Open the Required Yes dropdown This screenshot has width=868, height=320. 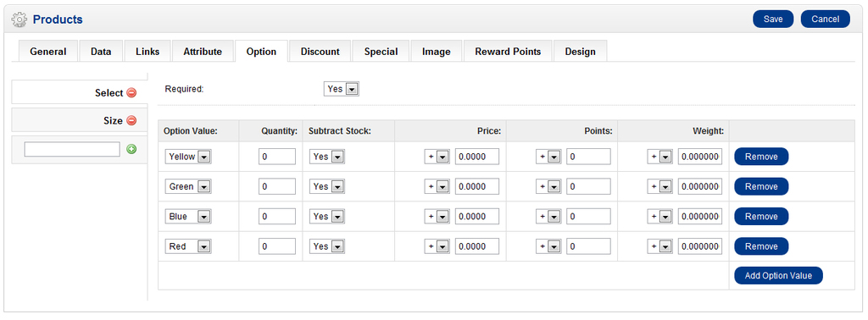341,88
